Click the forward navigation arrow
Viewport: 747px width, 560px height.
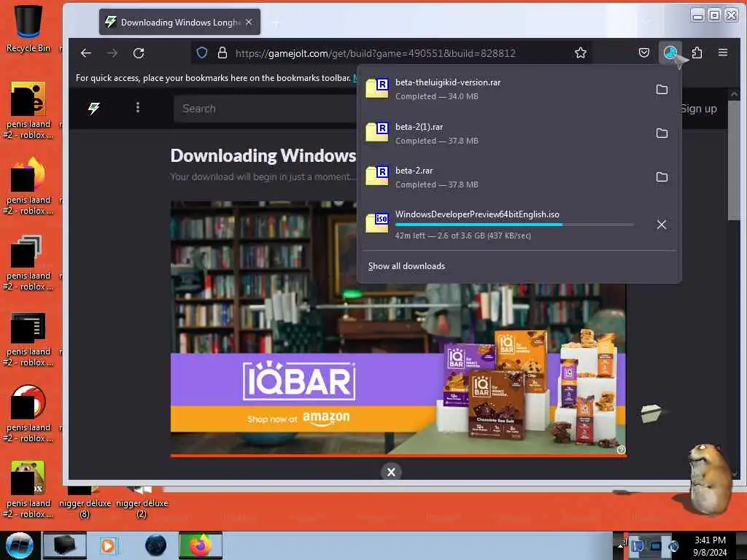click(x=112, y=52)
